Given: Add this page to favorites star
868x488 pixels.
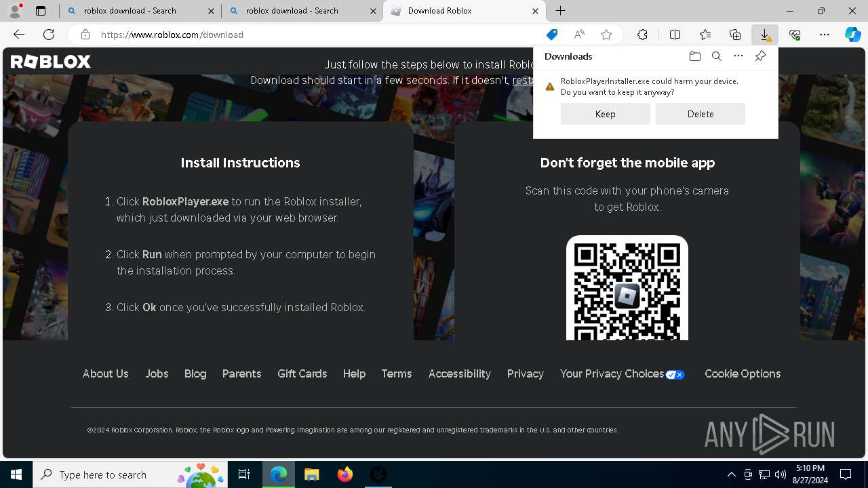Looking at the screenshot, I should 606,35.
